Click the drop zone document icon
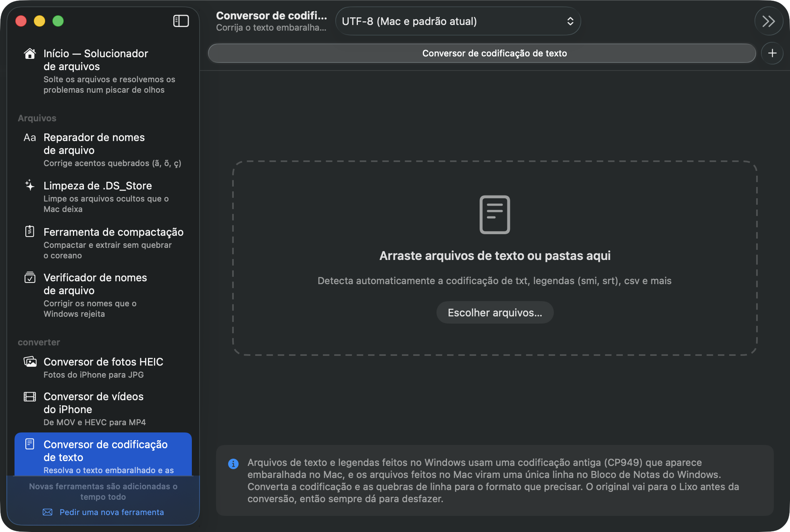The image size is (790, 532). pos(495,214)
